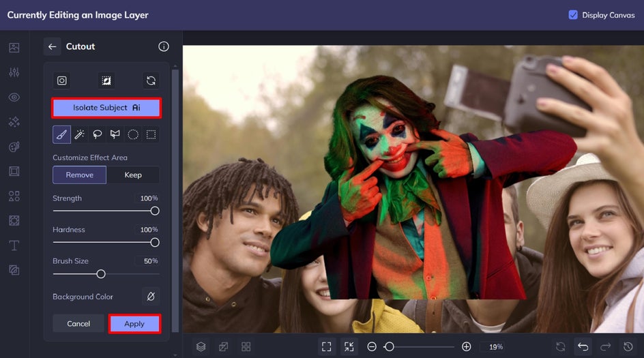Click the redo arrow

tap(605, 347)
